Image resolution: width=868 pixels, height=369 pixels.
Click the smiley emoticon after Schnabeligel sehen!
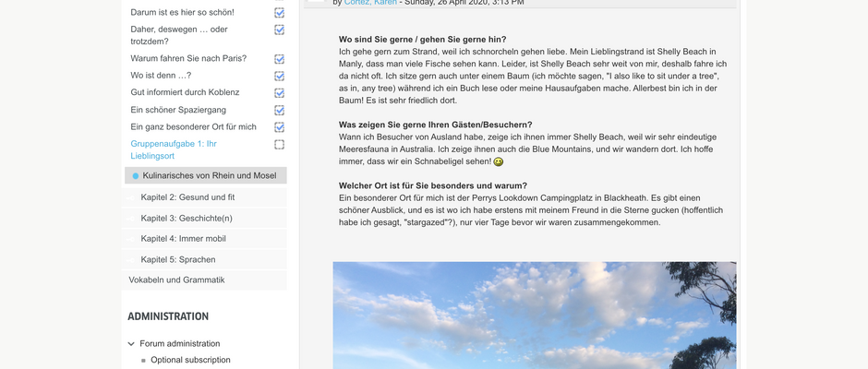pyautogui.click(x=499, y=162)
